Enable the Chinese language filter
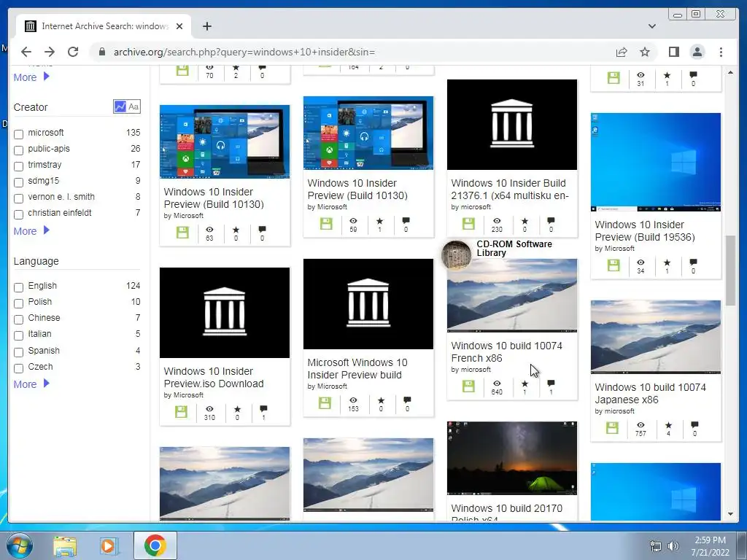The image size is (747, 560). point(18,319)
